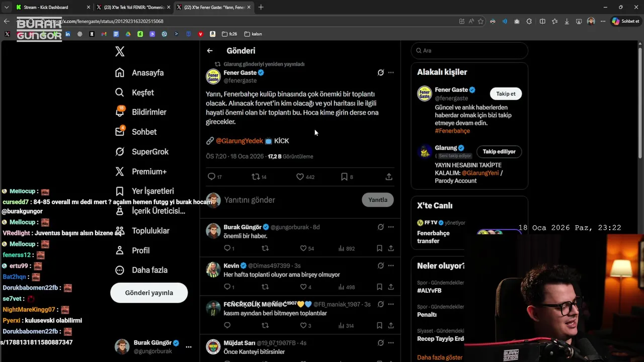Click Grok icon on Fener Gaste post
Screen dimensions: 644x362
pos(381,72)
